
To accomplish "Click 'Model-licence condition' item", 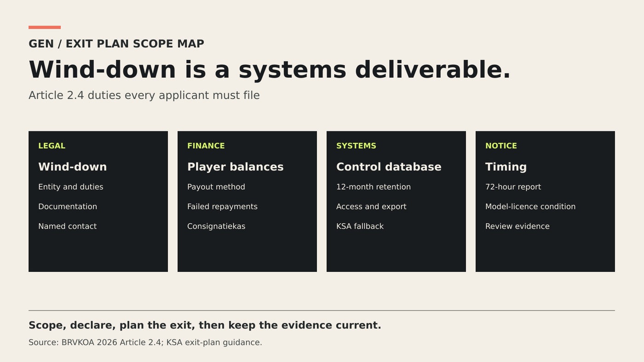I will pyautogui.click(x=530, y=207).
